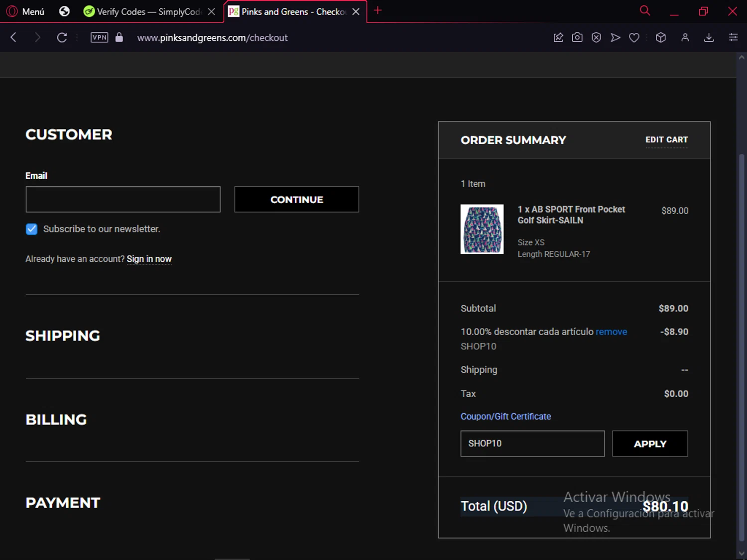Click the Email input field

pos(123,199)
